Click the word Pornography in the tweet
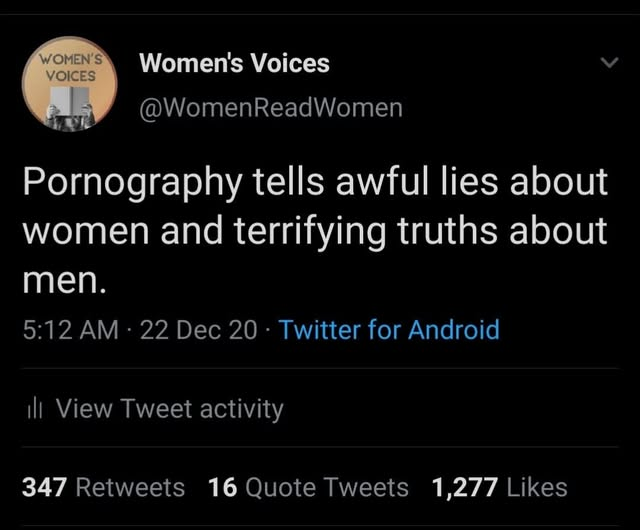The height and width of the screenshot is (530, 640). point(131,183)
